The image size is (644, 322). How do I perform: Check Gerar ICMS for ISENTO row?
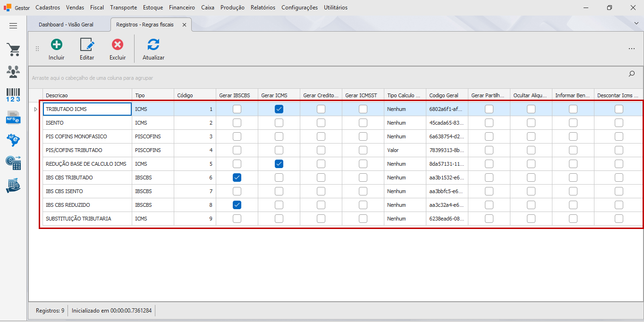tap(279, 123)
